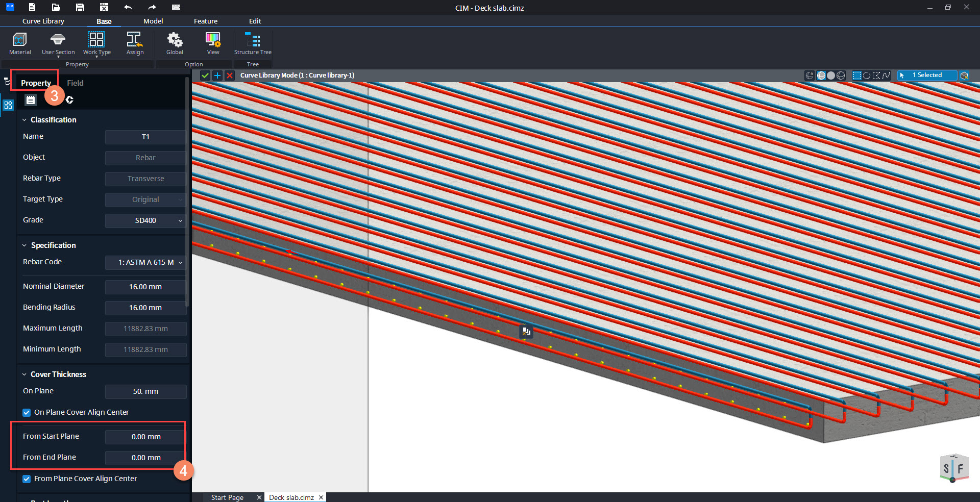The image size is (980, 502).
Task: Switch to the Field panel tab
Action: click(75, 83)
